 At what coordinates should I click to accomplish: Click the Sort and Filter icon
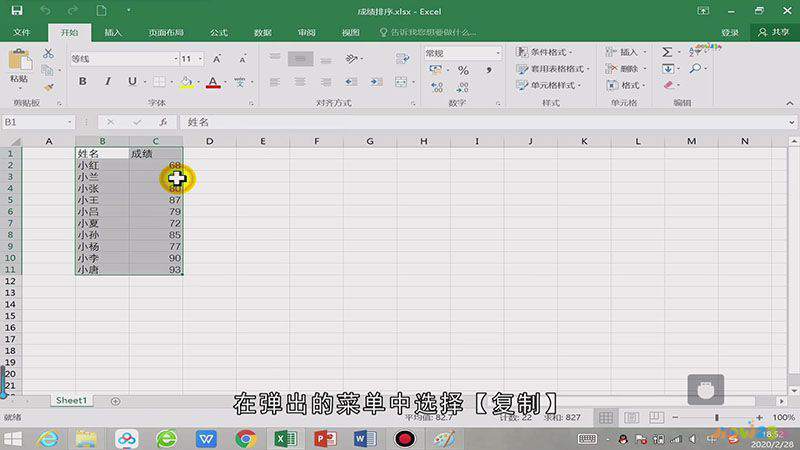point(694,52)
